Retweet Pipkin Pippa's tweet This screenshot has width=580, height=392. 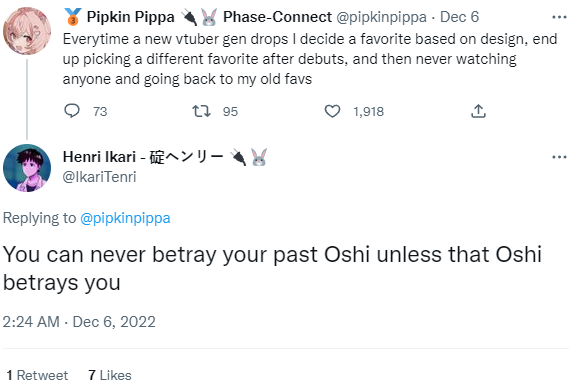201,111
